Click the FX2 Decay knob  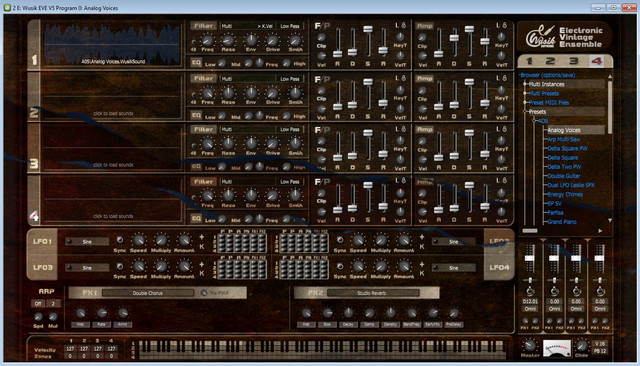tap(348, 313)
